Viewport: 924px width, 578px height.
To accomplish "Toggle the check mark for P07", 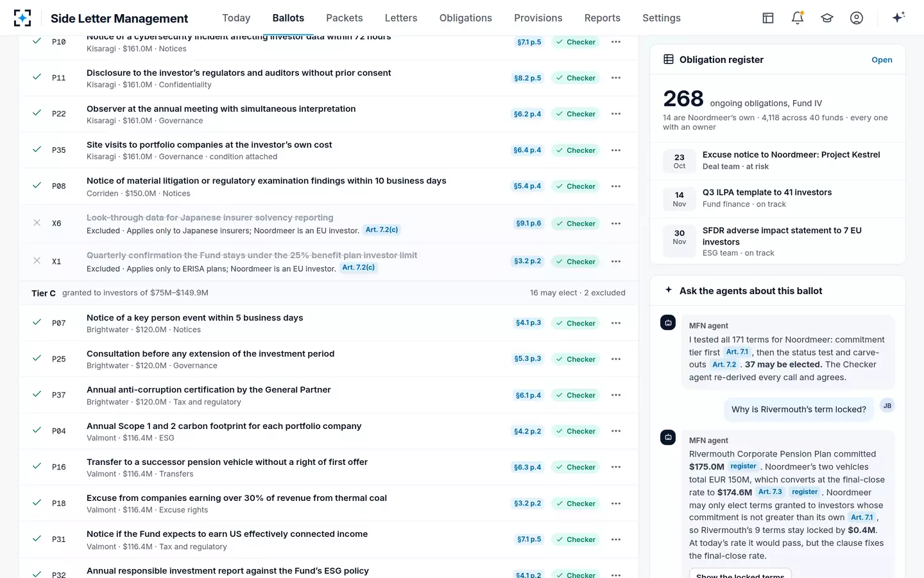I will click(37, 322).
